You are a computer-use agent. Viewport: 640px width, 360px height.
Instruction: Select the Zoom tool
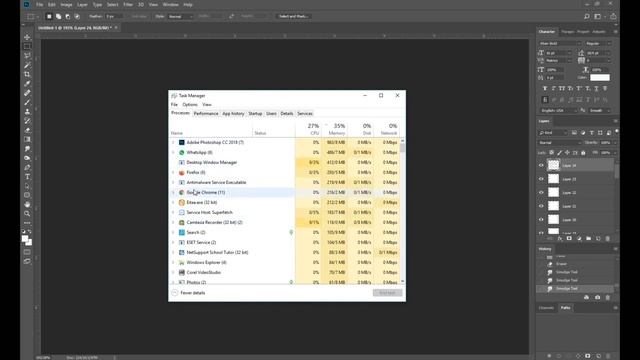coord(27,214)
